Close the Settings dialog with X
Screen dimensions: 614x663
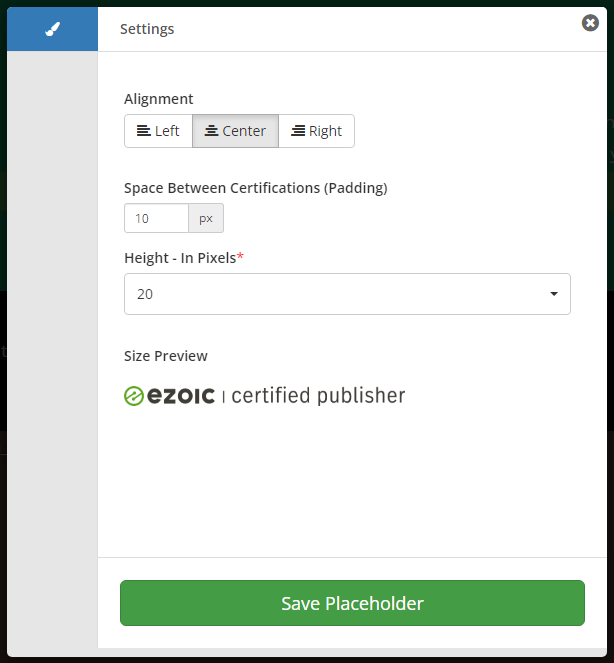590,23
